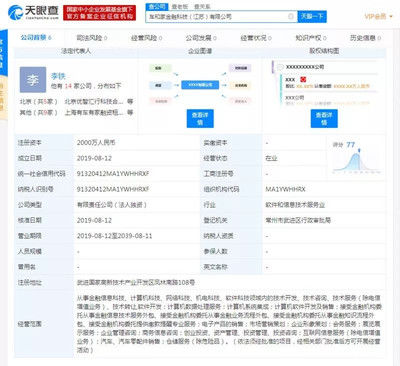Screen dimensions: 400x366
Task: Open the 上海有车有家融资租 company link
Action: (x=94, y=113)
